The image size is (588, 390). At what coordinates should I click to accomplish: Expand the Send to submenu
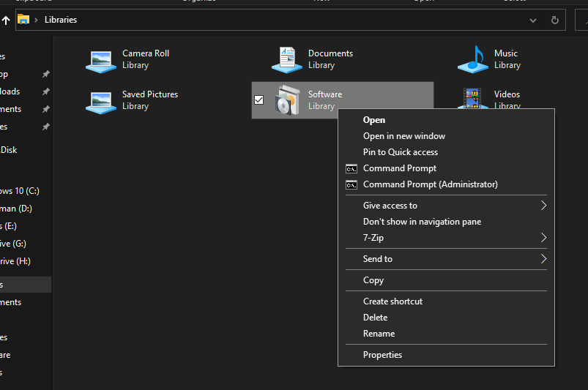(543, 259)
